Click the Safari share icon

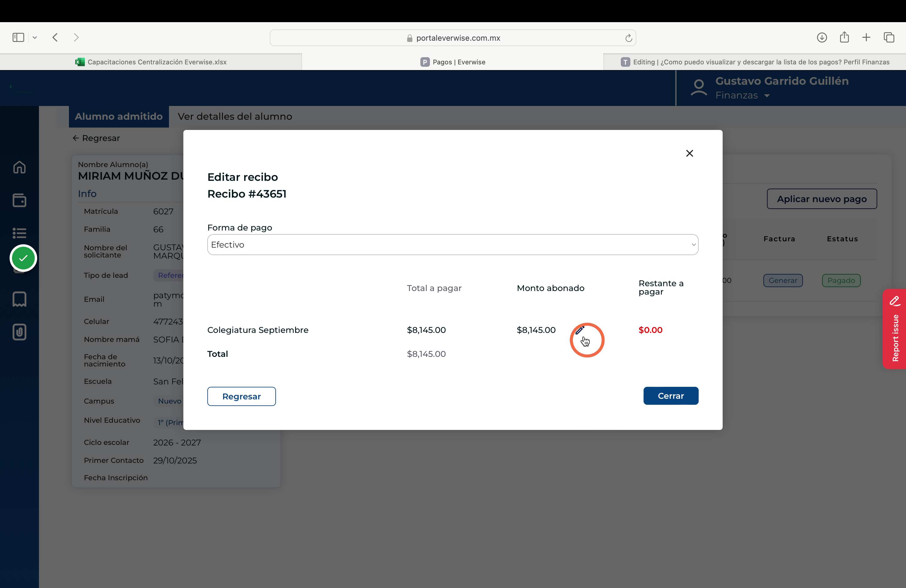(x=844, y=37)
